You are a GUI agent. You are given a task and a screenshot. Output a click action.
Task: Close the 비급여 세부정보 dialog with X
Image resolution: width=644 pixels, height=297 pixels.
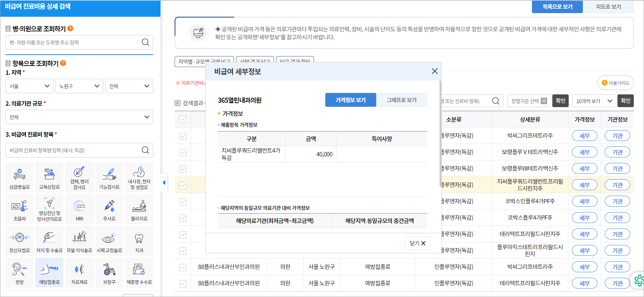pos(434,71)
